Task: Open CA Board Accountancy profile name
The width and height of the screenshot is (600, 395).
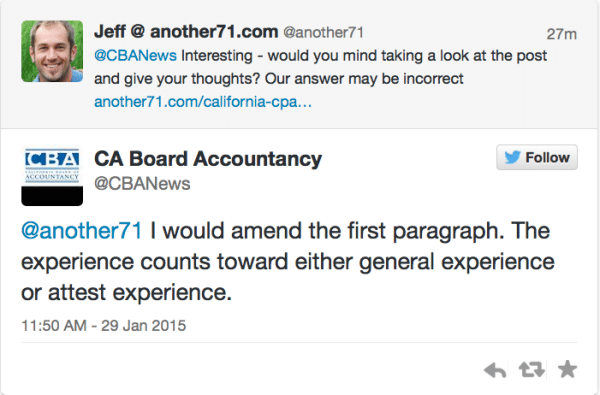Action: pos(208,159)
